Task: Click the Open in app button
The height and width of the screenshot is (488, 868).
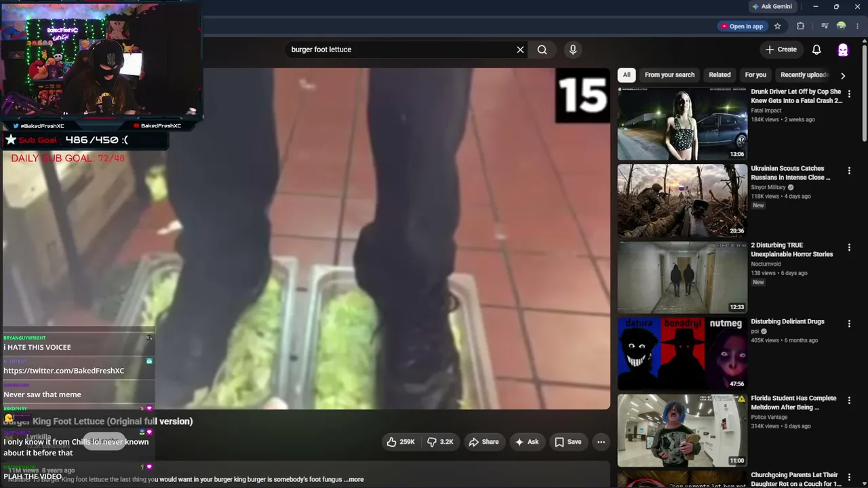Action: coord(742,26)
